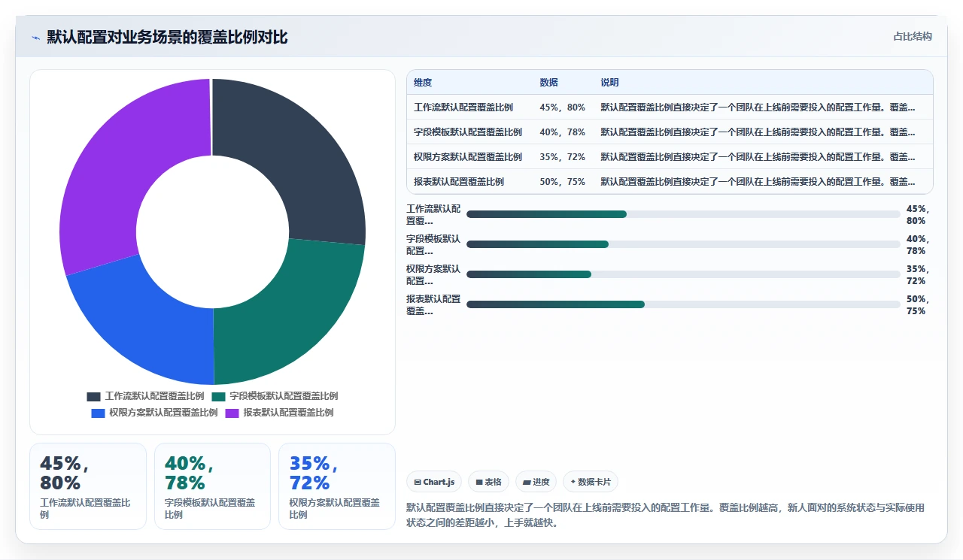Select the 数据卡片 tag chip

pos(591,482)
